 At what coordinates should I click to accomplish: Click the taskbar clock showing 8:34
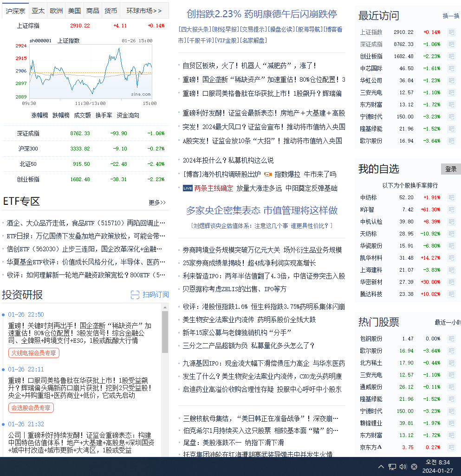pyautogui.click(x=438, y=467)
